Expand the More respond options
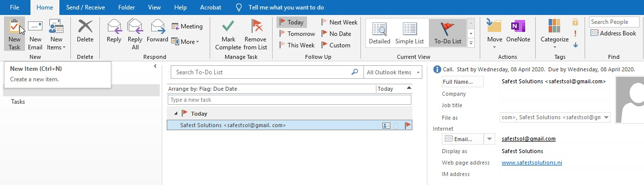The image size is (644, 185). click(185, 42)
